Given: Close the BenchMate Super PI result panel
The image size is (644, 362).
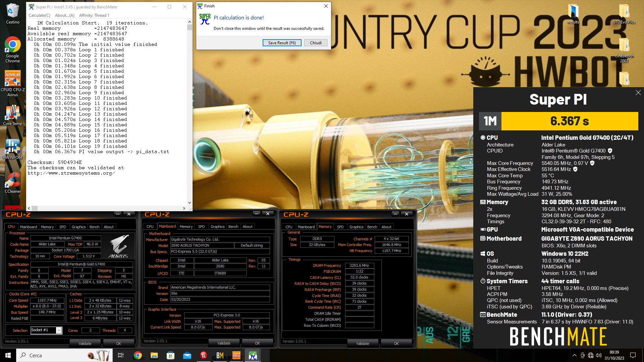Looking at the screenshot, I should click(x=638, y=93).
